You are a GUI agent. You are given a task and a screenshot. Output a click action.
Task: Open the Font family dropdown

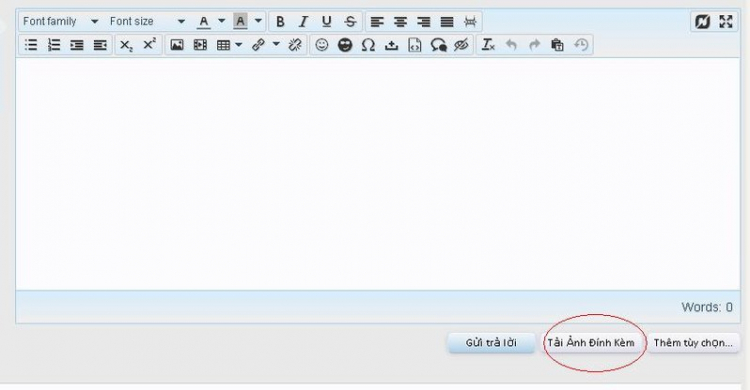pyautogui.click(x=60, y=22)
